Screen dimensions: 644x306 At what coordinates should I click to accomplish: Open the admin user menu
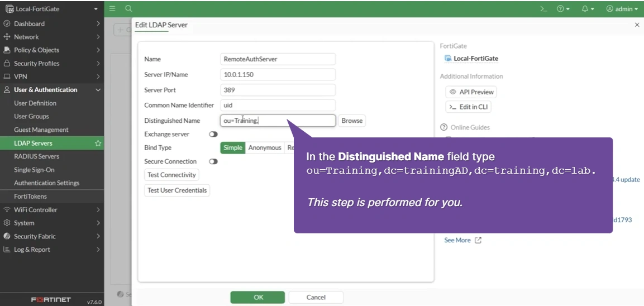point(622,8)
